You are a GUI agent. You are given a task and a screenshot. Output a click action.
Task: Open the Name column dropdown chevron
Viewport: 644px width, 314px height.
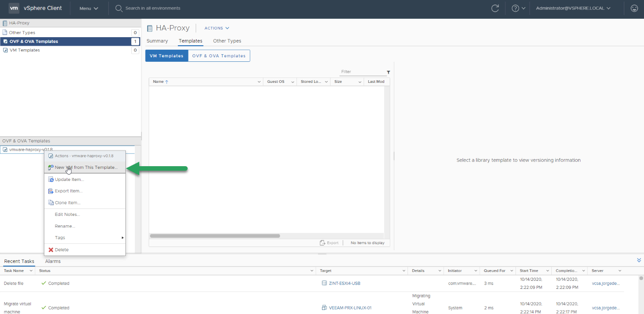click(x=259, y=82)
